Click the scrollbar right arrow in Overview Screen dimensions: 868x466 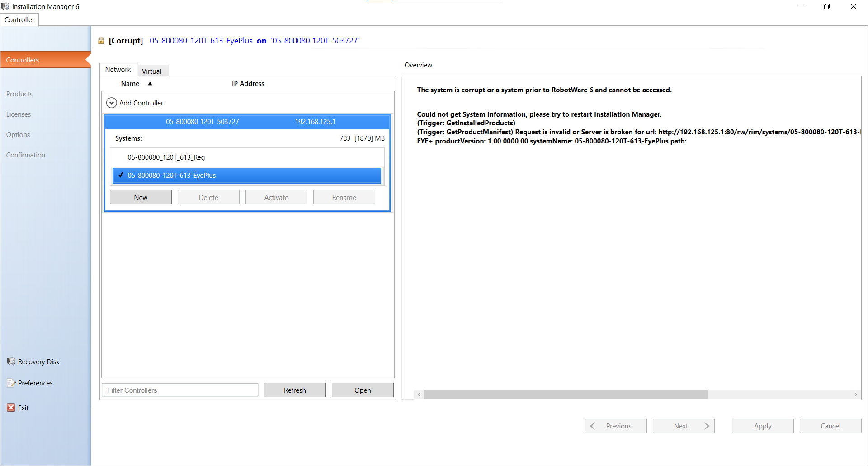coord(856,395)
